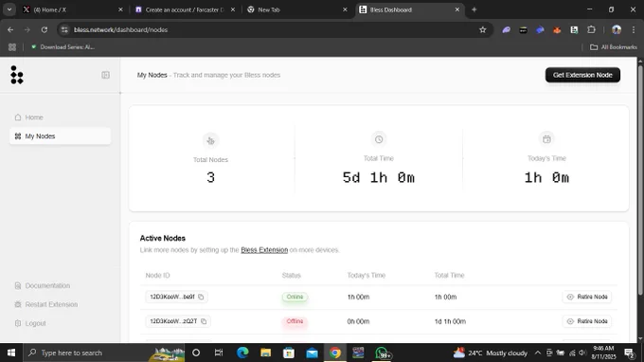Viewport: 644px width, 362px height.
Task: Open the Apps grid in bookmarks bar
Action: coord(12,47)
